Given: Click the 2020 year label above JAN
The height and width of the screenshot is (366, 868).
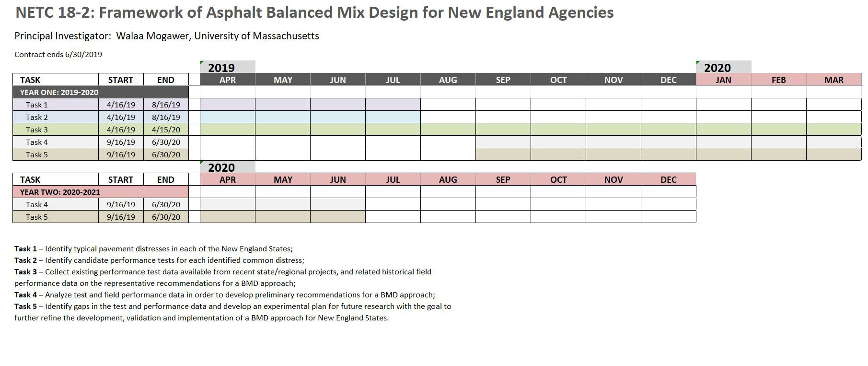Looking at the screenshot, I should click(724, 67).
